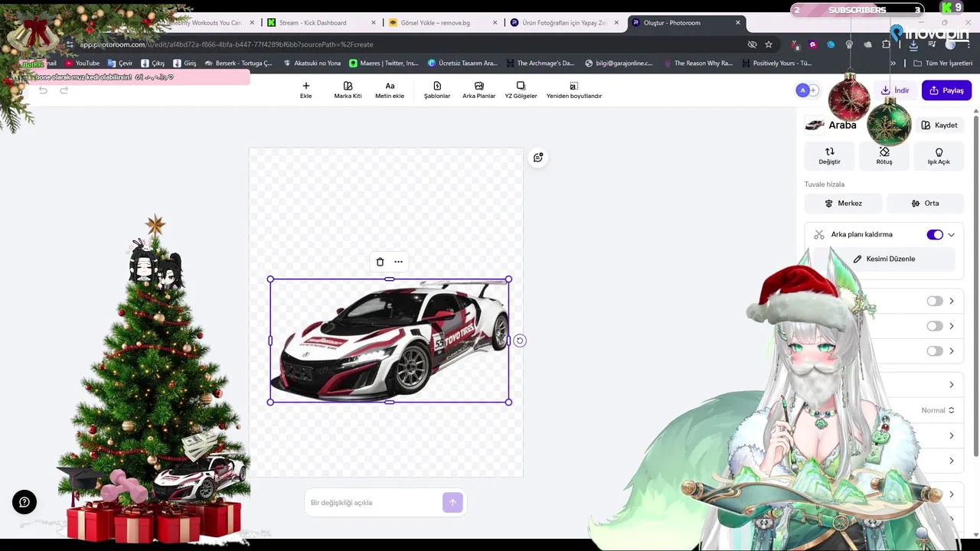Open the Ücretsiz Tasarım Ara bookmark
980x551 pixels.
click(x=462, y=64)
